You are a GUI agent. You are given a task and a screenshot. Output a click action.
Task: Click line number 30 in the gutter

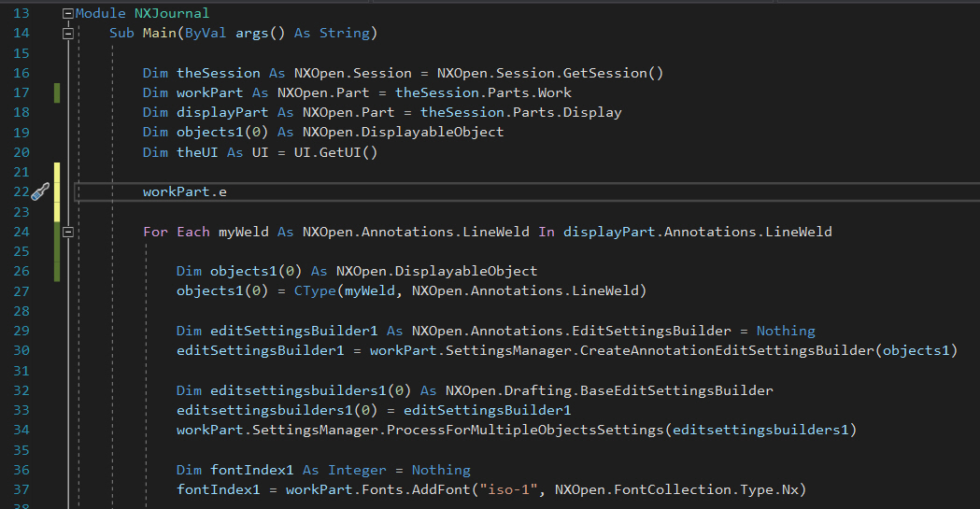(x=21, y=350)
